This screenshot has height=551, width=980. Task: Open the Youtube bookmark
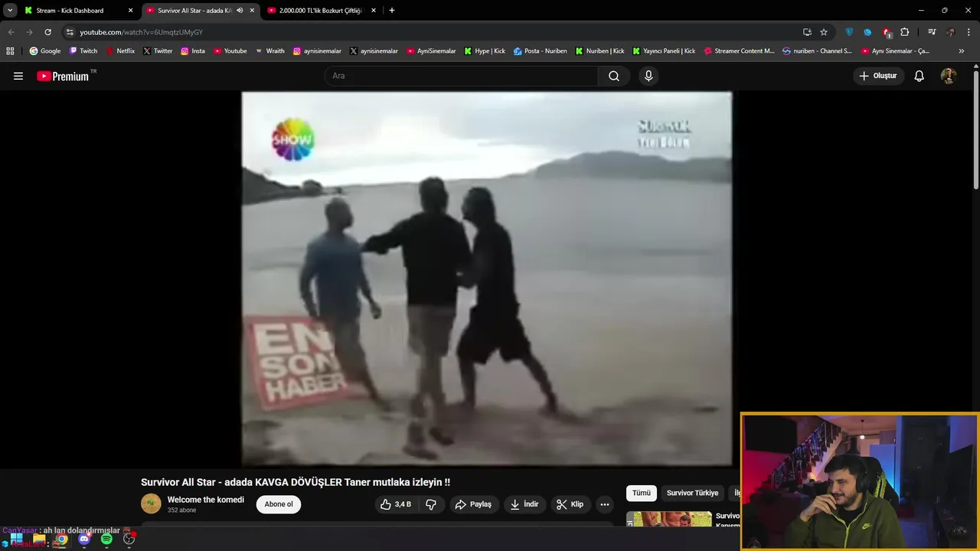(x=230, y=51)
